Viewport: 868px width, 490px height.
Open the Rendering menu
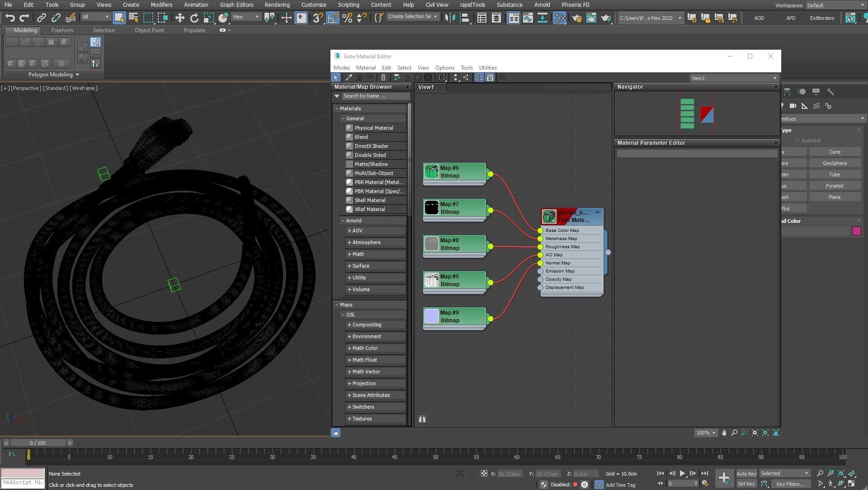(x=277, y=5)
